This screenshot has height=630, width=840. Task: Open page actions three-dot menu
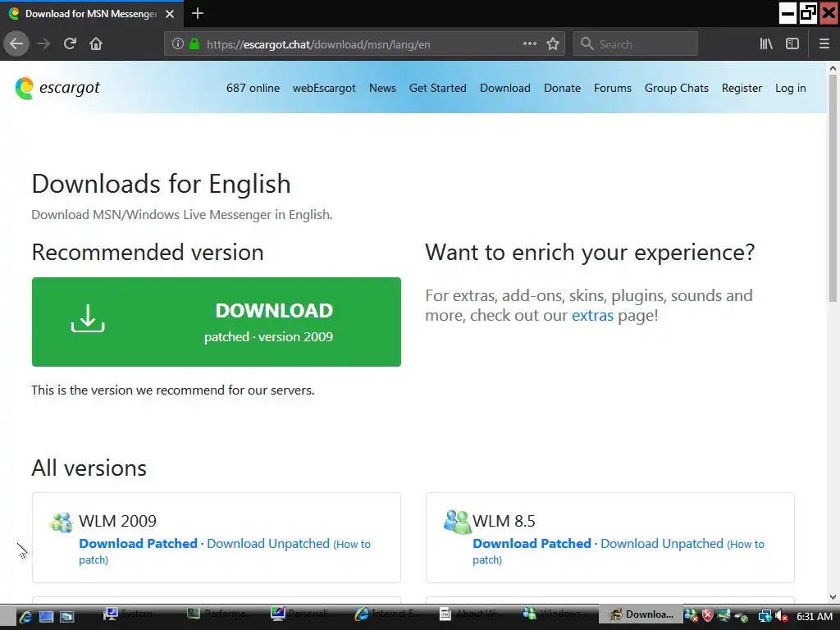tap(529, 44)
